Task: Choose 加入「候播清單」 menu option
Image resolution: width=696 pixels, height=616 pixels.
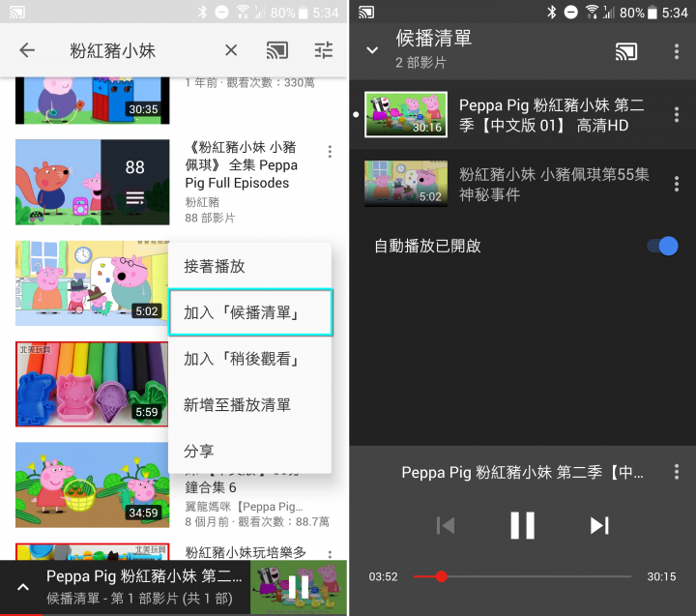Action: 250,312
